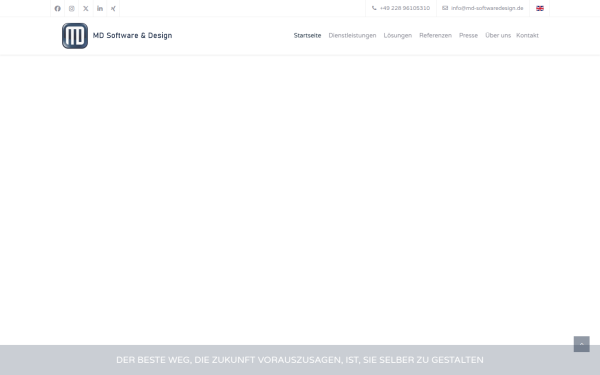
Task: Click the 'DER BESTE WEG, DIE ZUKUNFT' banner text
Action: (x=300, y=360)
